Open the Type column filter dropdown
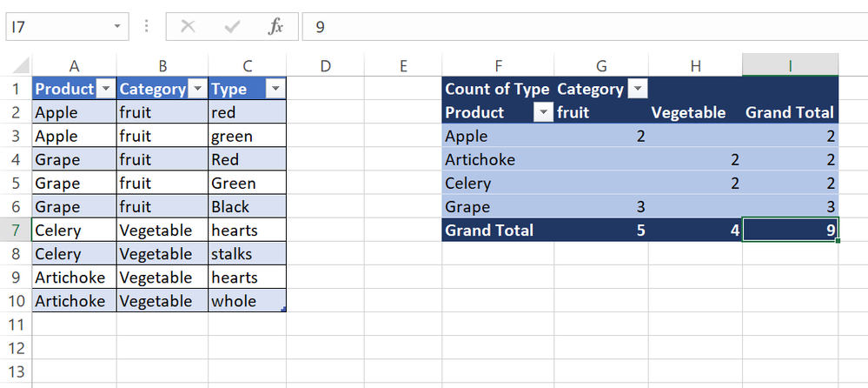Image resolution: width=868 pixels, height=388 pixels. (275, 89)
